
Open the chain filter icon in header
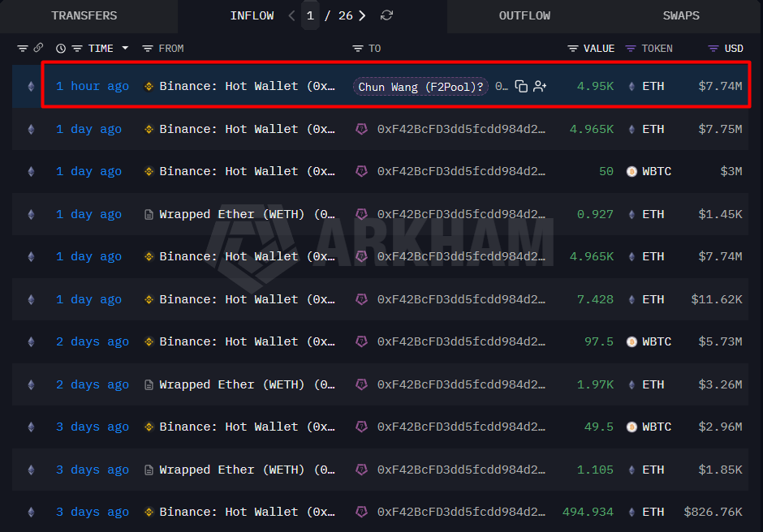[x=23, y=48]
